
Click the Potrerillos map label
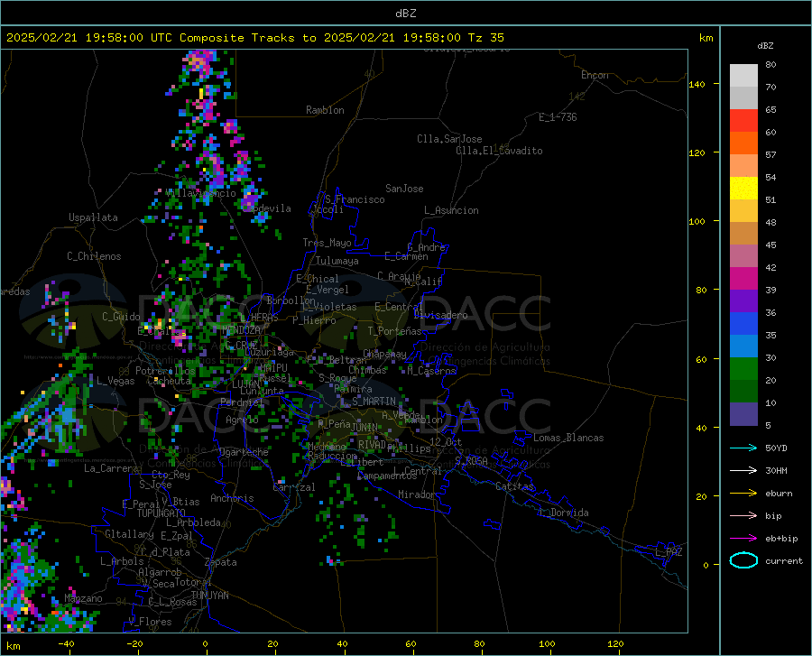(165, 371)
